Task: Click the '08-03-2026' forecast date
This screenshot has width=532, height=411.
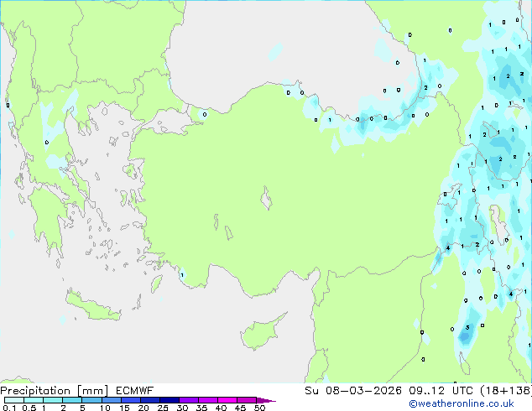Action: pyautogui.click(x=363, y=391)
